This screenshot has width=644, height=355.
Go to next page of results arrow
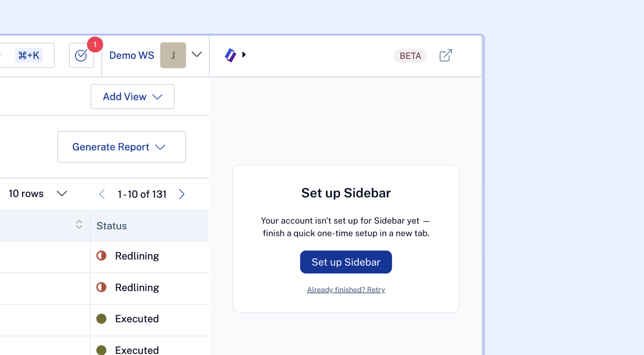coord(182,194)
